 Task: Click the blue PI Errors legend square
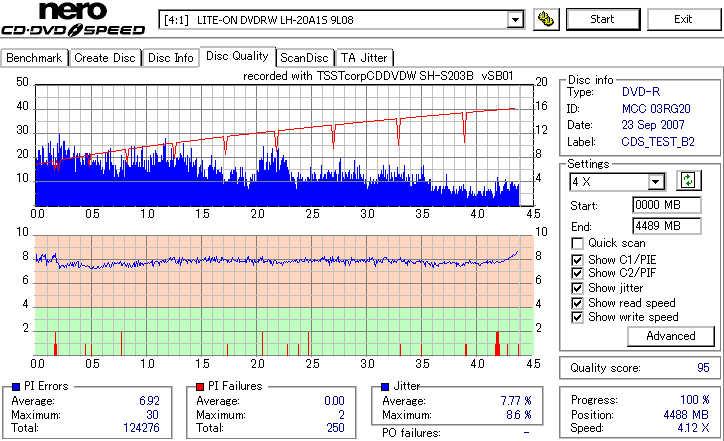16,387
